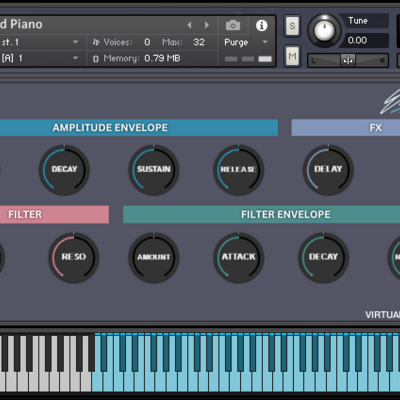This screenshot has width=400, height=400.
Task: Click the SUSTAIN knob
Action: 154,170
